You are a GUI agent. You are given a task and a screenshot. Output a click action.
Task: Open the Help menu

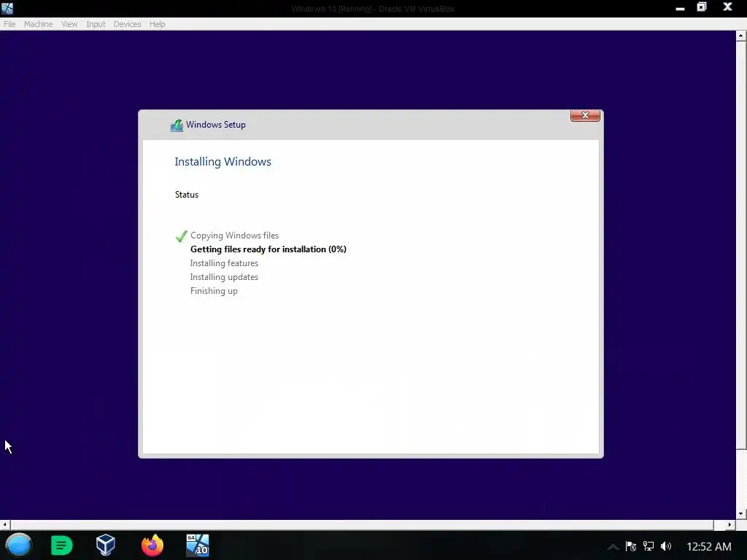[x=158, y=24]
